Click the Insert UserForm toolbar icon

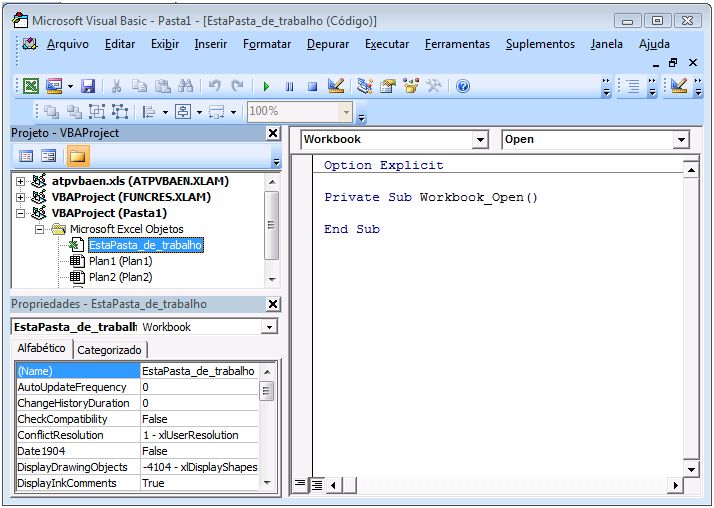coord(54,86)
